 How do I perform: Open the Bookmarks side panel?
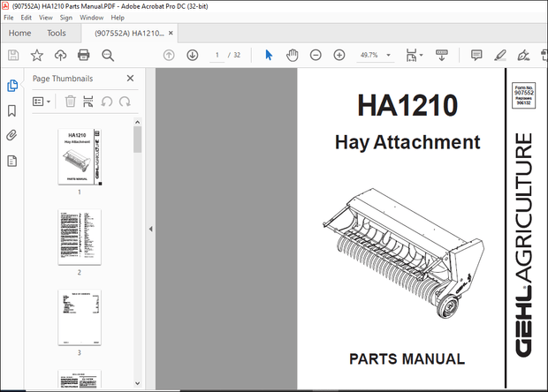pos(12,111)
